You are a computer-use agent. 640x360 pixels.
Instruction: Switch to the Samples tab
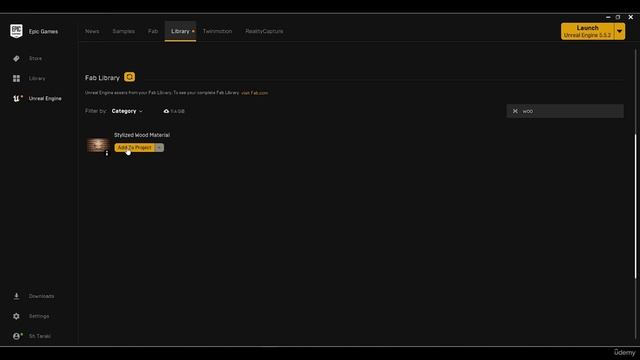[124, 31]
